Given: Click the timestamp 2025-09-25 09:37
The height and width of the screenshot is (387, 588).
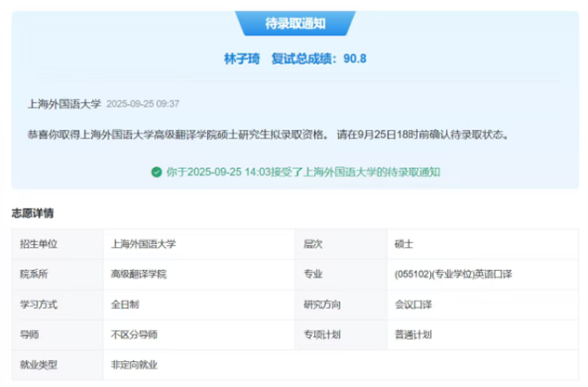Looking at the screenshot, I should point(143,104).
